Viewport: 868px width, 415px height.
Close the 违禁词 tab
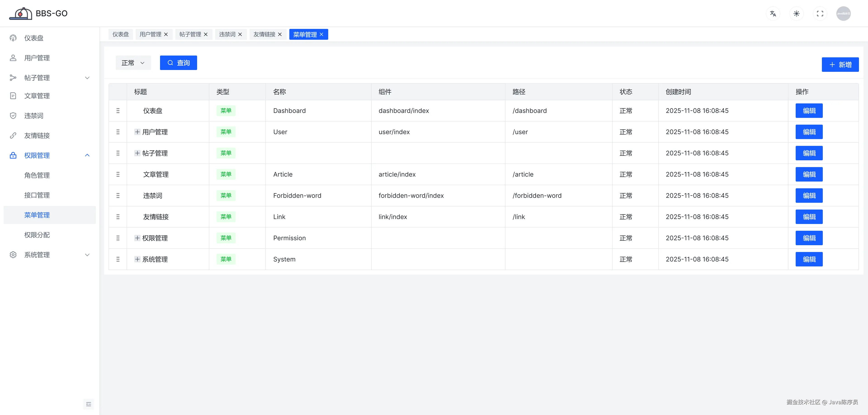(x=240, y=34)
